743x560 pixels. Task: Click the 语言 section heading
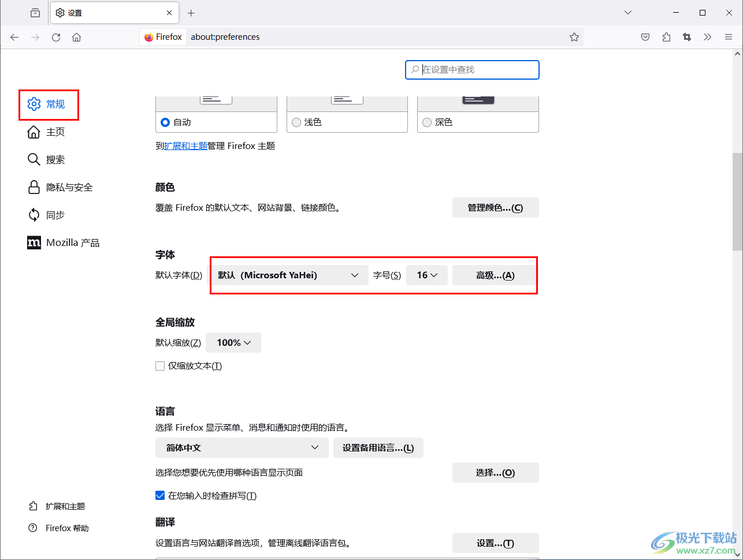pyautogui.click(x=165, y=411)
